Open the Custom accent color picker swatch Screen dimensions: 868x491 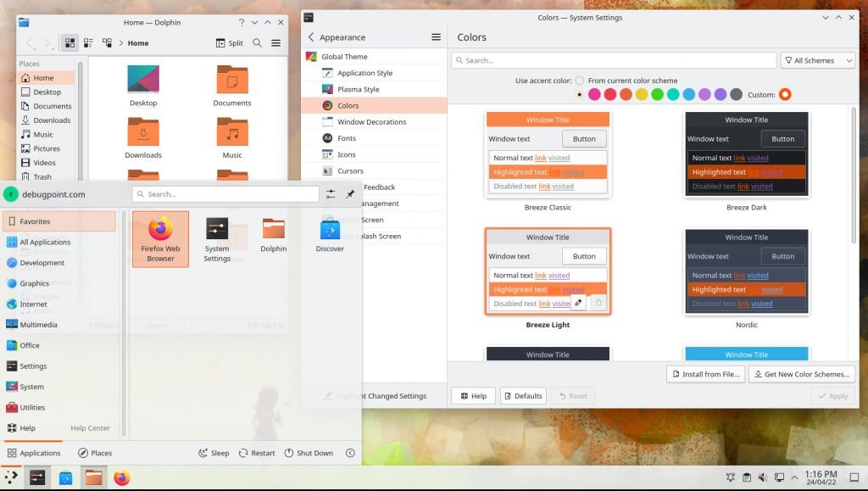(785, 95)
